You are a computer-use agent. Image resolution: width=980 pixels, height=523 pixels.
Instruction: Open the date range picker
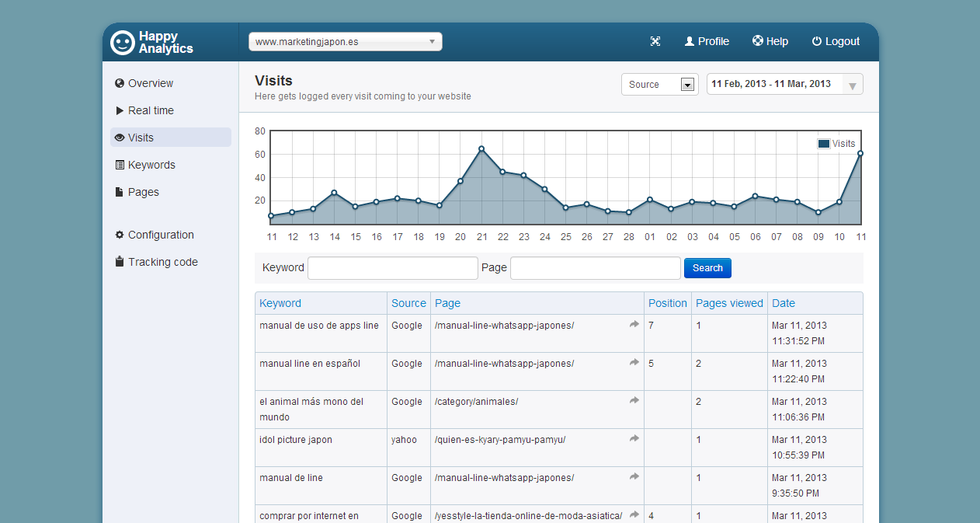click(x=784, y=85)
